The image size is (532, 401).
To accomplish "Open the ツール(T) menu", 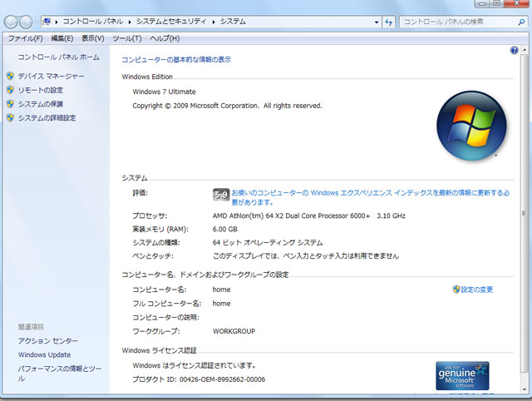I will 127,38.
